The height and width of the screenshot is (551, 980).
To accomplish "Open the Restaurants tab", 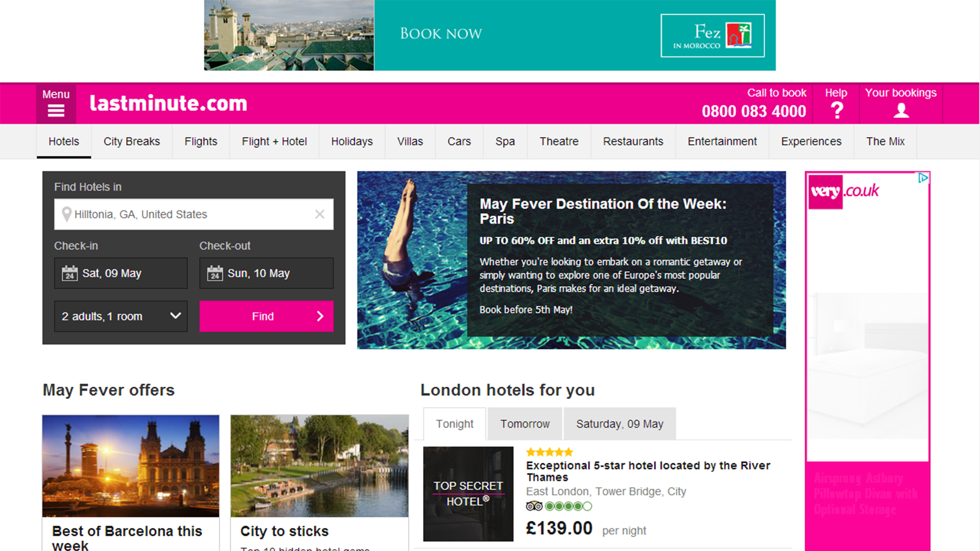I will coord(633,142).
